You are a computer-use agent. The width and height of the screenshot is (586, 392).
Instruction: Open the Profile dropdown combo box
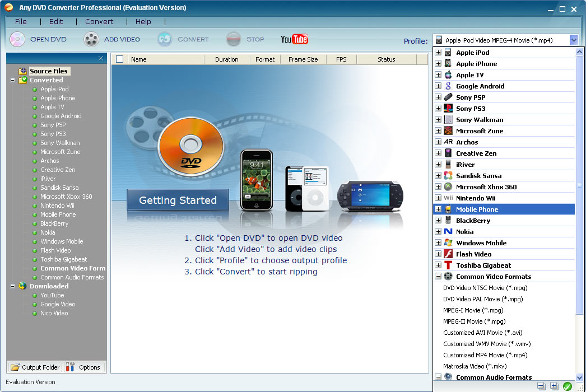506,40
